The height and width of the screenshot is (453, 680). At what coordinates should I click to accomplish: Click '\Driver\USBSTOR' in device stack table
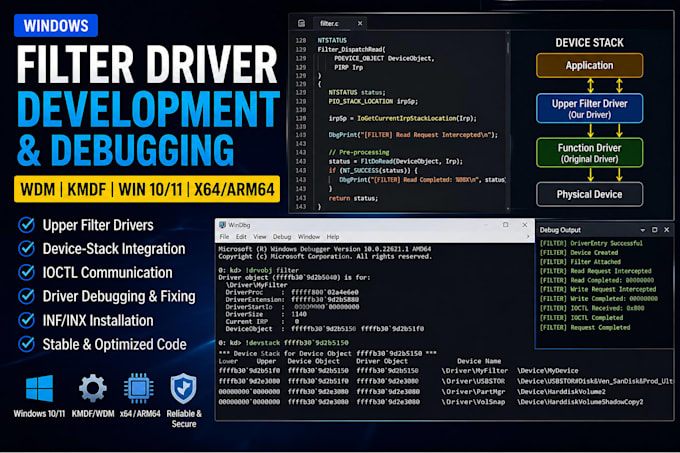tap(473, 381)
